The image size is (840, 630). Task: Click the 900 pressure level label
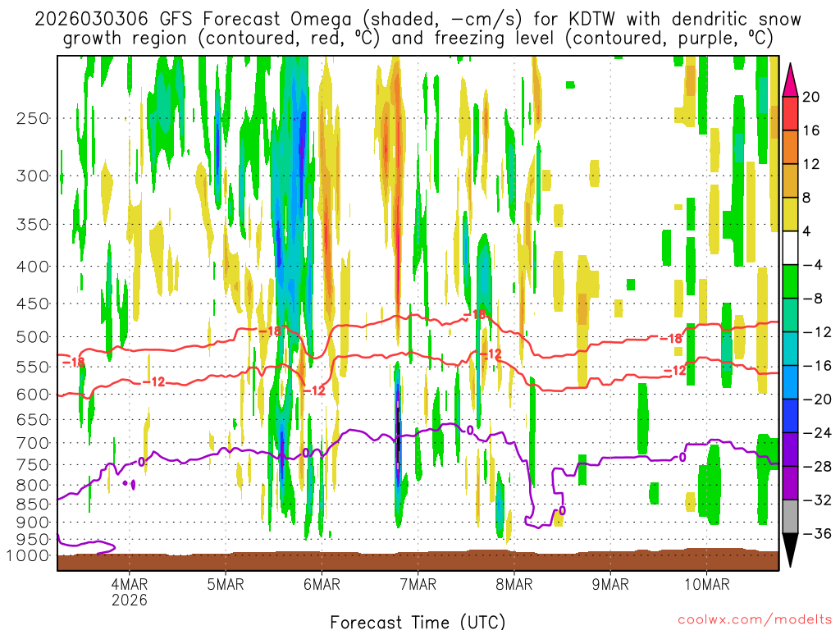click(33, 523)
